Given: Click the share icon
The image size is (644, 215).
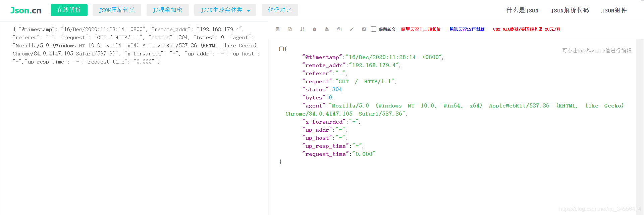Looking at the screenshot, I should click(x=364, y=29).
